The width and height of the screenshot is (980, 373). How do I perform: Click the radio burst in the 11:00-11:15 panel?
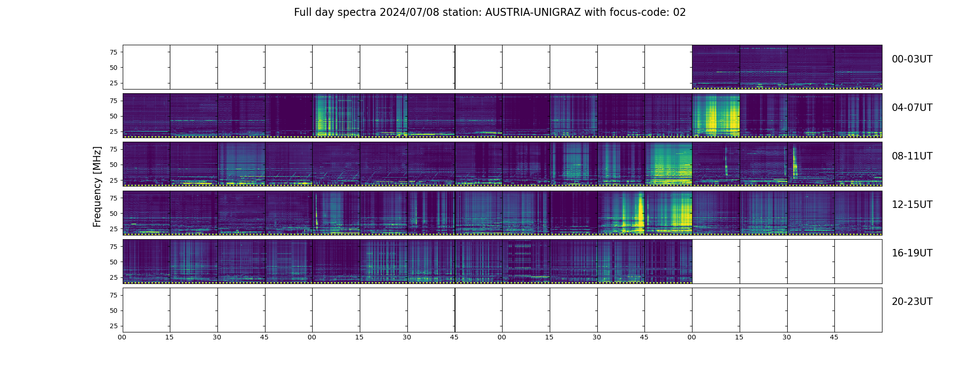pyautogui.click(x=726, y=161)
